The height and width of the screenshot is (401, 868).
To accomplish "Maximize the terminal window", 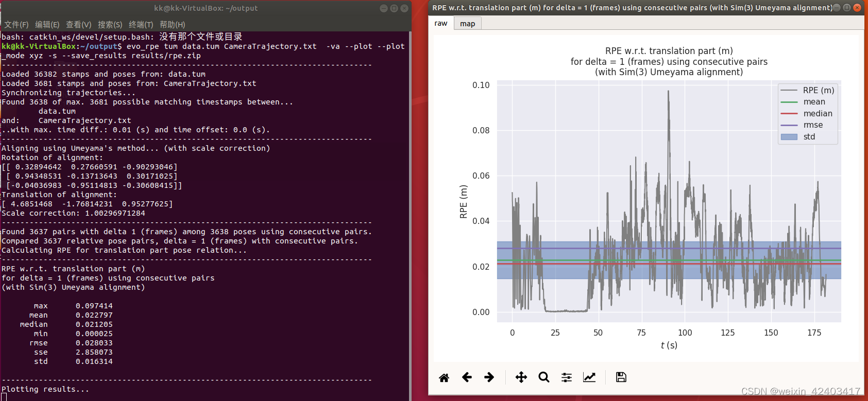I will (394, 8).
